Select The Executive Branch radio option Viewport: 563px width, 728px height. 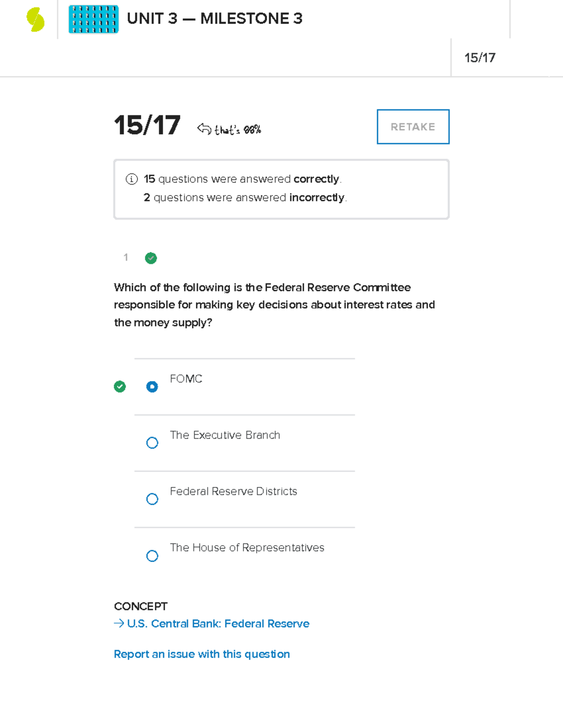click(152, 443)
